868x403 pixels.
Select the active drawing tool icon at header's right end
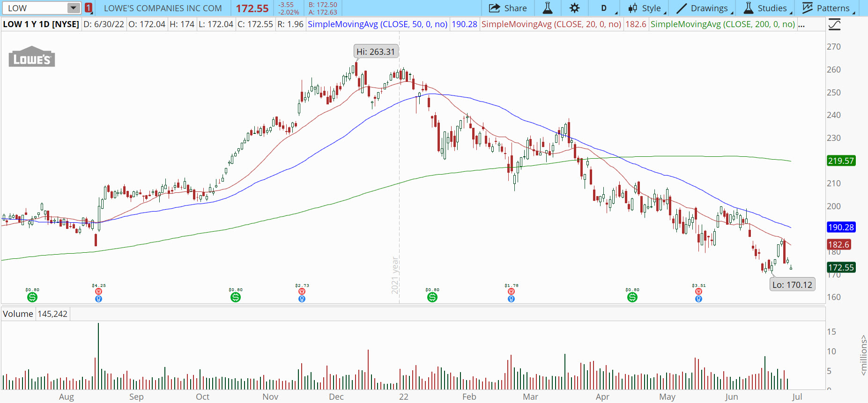coord(835,24)
